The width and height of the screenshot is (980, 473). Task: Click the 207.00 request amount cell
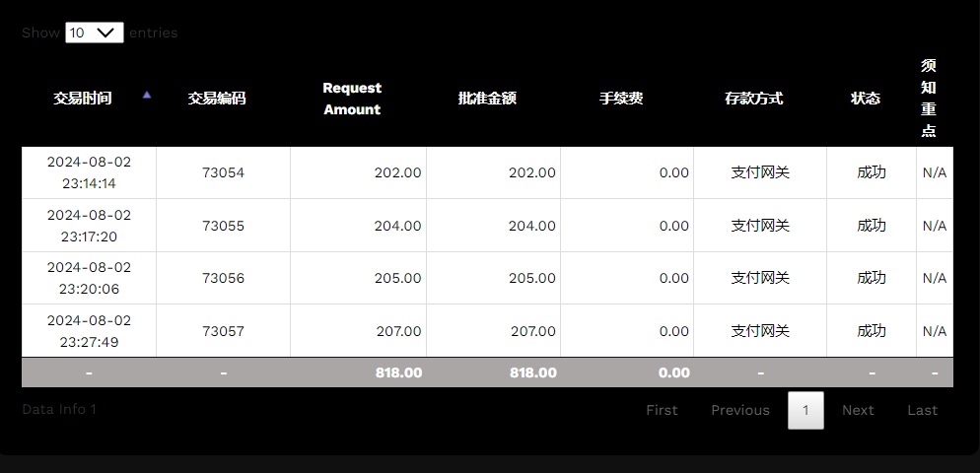(x=398, y=331)
